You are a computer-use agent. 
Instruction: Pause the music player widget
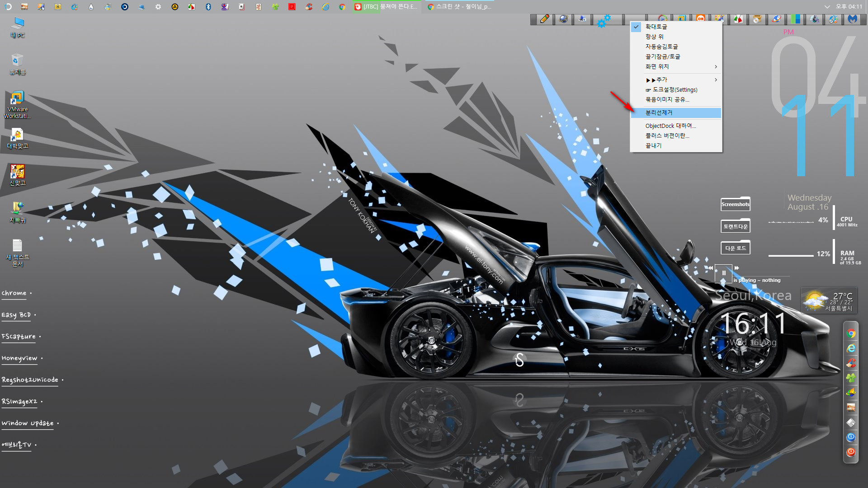coord(723,273)
